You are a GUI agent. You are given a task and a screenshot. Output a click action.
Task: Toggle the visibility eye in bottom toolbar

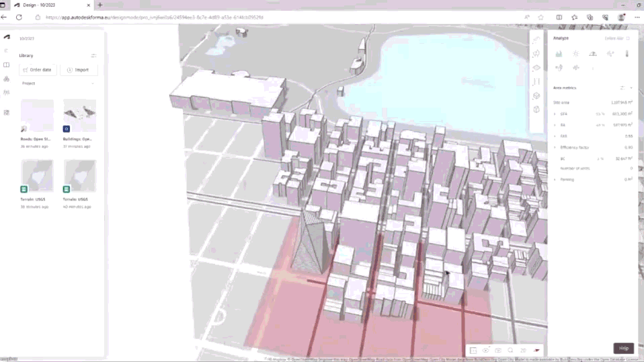point(485,351)
